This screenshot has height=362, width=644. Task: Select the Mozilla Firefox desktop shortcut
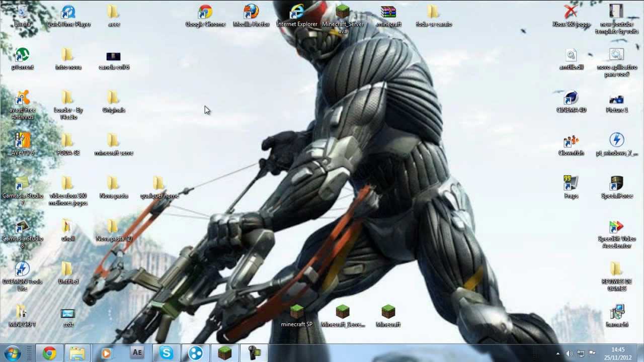(x=251, y=16)
